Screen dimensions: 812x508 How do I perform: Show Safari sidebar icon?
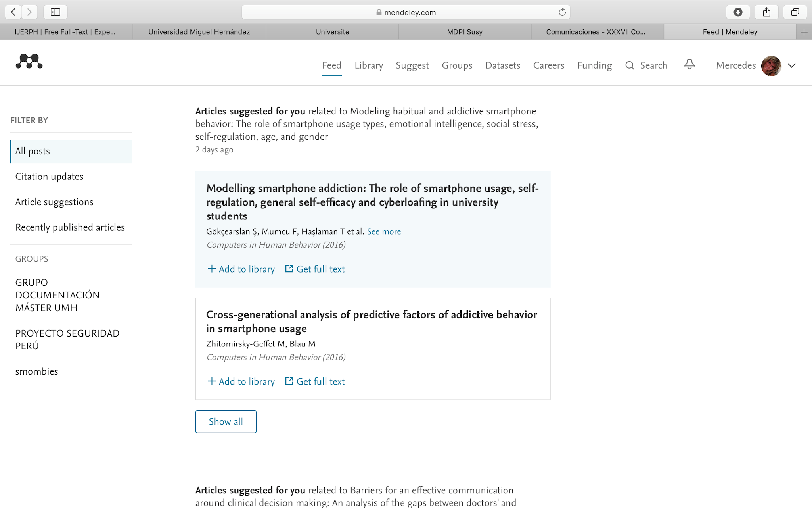click(x=56, y=12)
